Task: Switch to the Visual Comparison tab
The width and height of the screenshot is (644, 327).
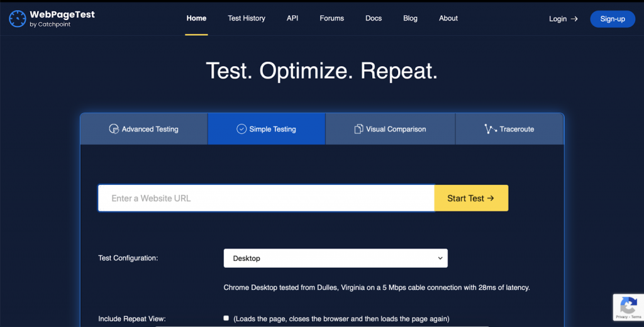Action: [390, 129]
